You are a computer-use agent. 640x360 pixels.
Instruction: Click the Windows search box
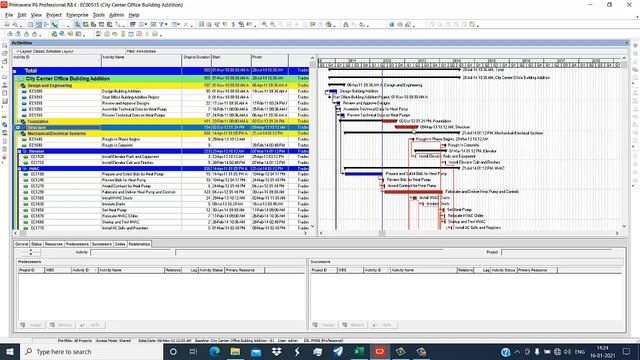(91, 351)
